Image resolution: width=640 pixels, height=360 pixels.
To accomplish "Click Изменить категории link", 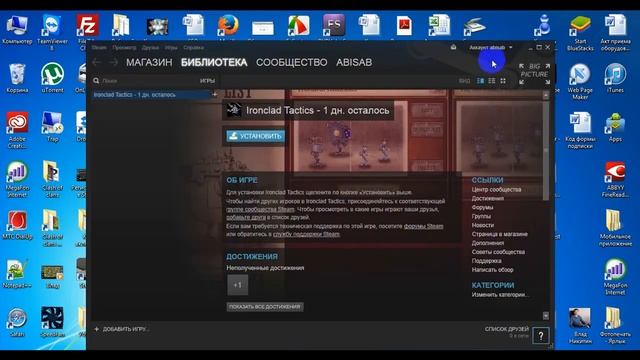I will (x=500, y=295).
